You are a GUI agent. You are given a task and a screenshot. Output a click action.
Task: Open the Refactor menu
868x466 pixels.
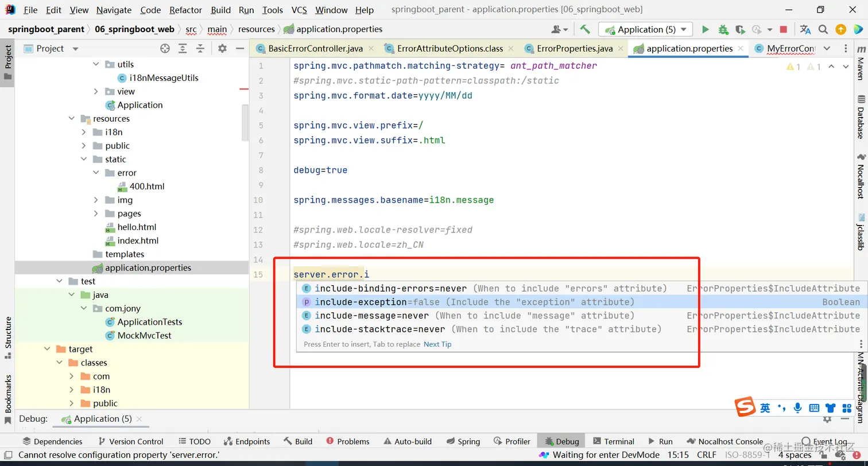186,10
